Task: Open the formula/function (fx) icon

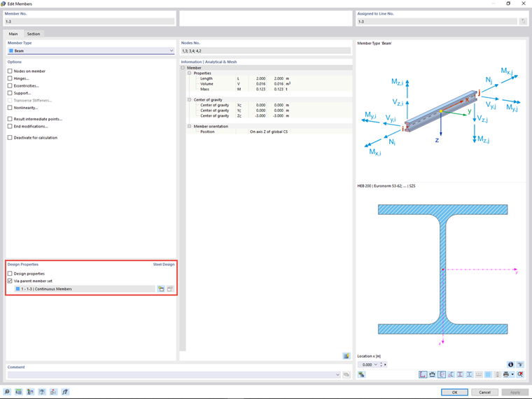Action: tap(65, 392)
